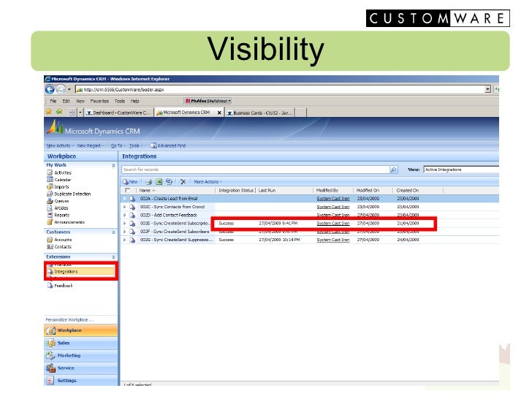Viewport: 532px width, 399px height.
Task: Open the View selector showing Active Integrations
Action: (461, 170)
